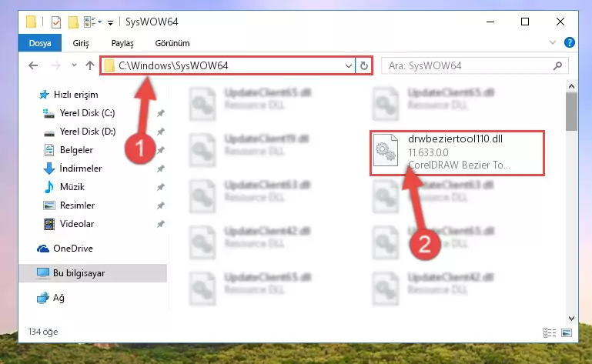Image resolution: width=592 pixels, height=364 pixels.
Task: Open the Paylaş ribbon tab
Action: (x=122, y=43)
